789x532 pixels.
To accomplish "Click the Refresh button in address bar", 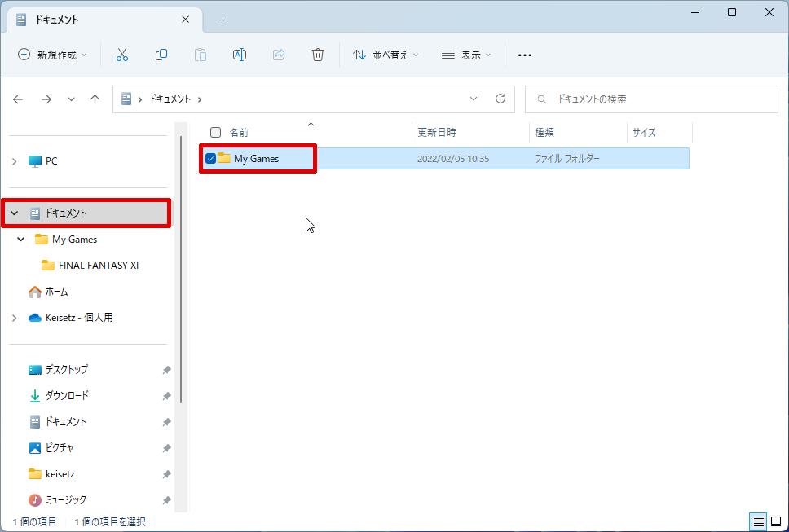I will (x=500, y=99).
